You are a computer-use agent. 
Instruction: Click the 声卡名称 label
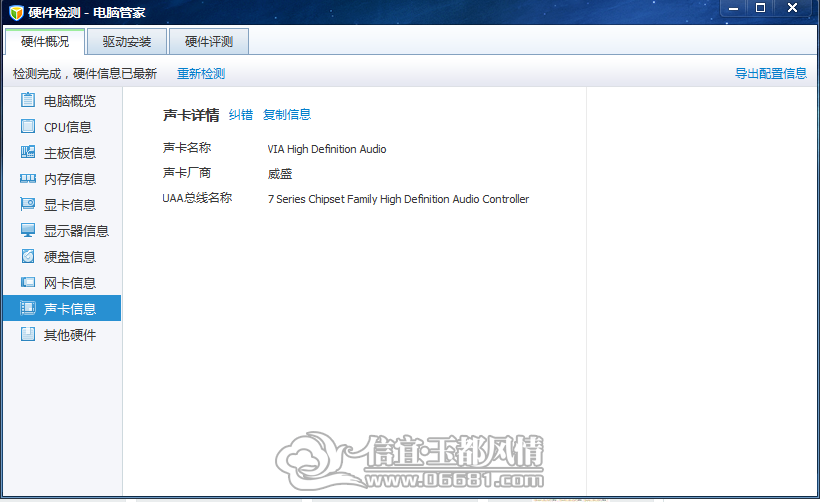[x=187, y=148]
